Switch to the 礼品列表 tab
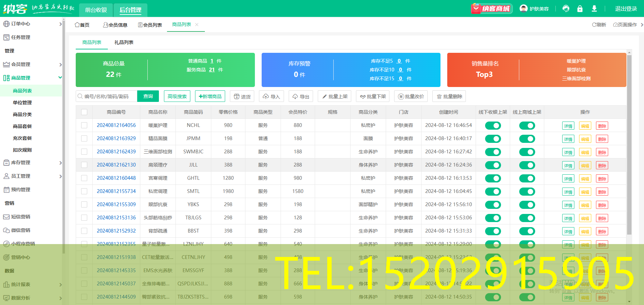The height and width of the screenshot is (305, 644). 124,42
